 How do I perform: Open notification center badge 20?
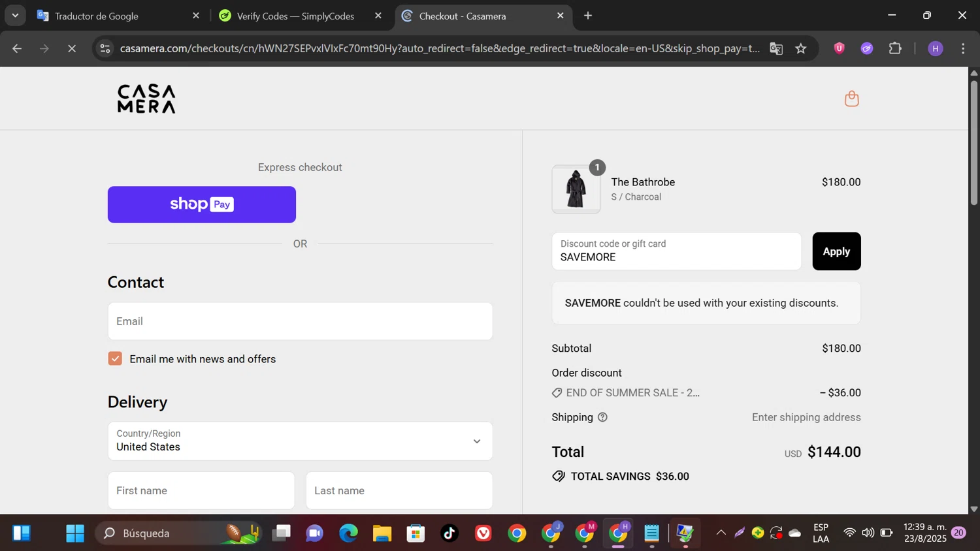point(958,533)
